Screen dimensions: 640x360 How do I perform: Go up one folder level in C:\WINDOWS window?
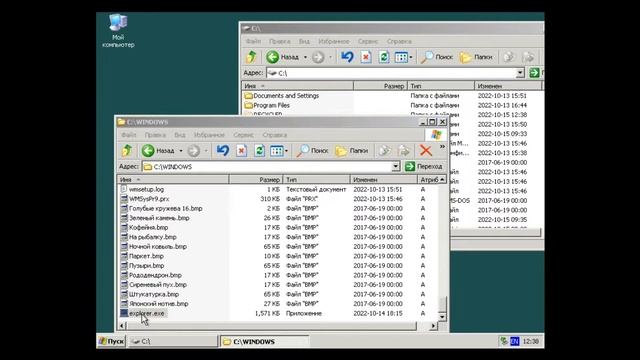coord(127,151)
